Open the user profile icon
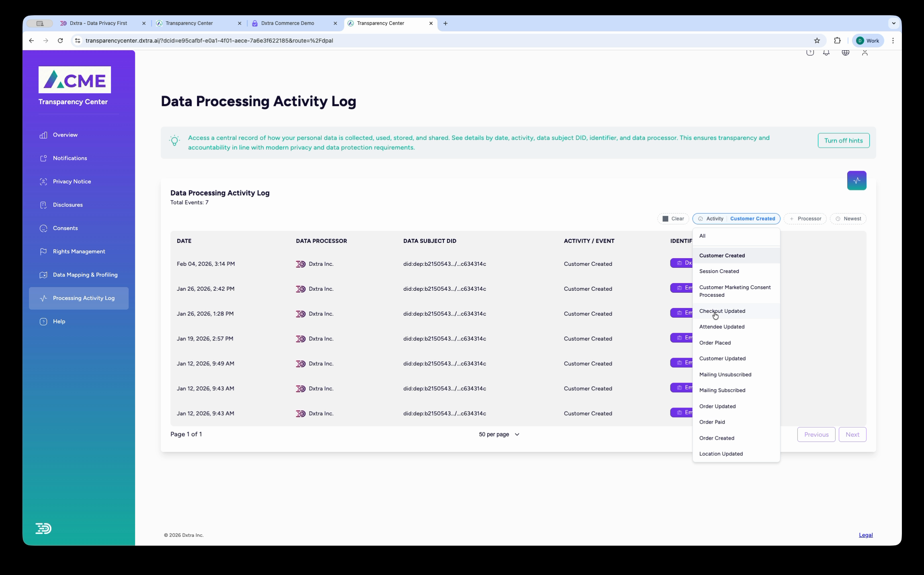 (x=864, y=52)
